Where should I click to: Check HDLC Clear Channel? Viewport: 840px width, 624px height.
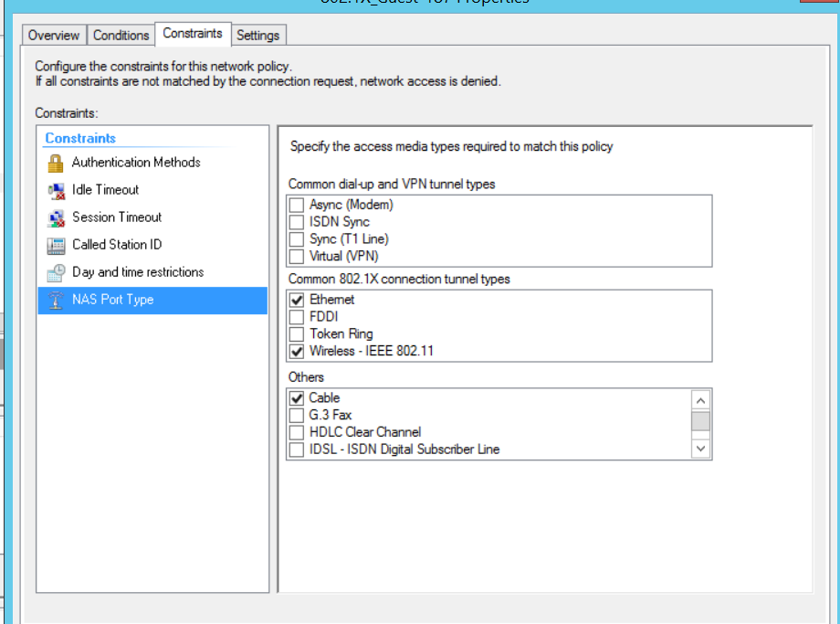[x=296, y=431]
